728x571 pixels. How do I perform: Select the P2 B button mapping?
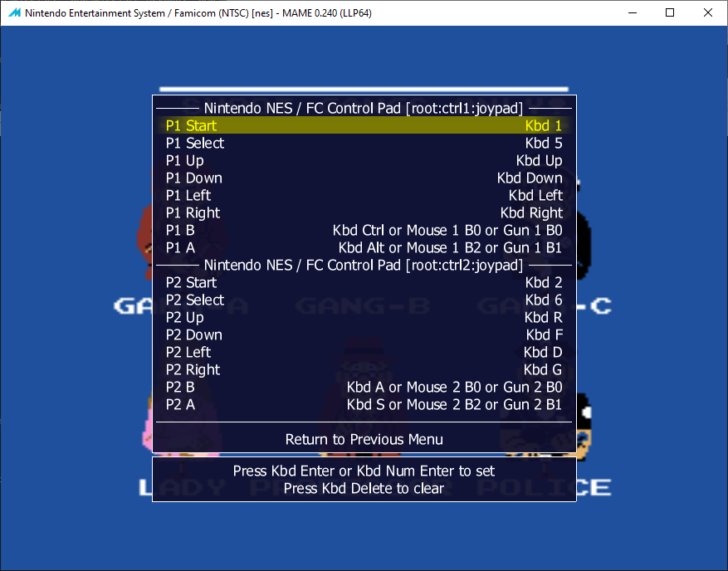[x=364, y=387]
